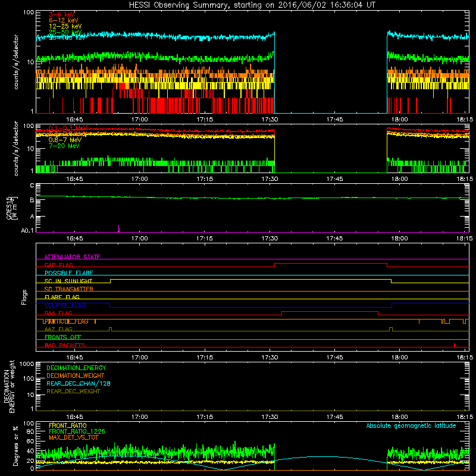Click the DECIMATION_WEIGHT legend label
The width and height of the screenshot is (476, 476).
pyautogui.click(x=76, y=375)
